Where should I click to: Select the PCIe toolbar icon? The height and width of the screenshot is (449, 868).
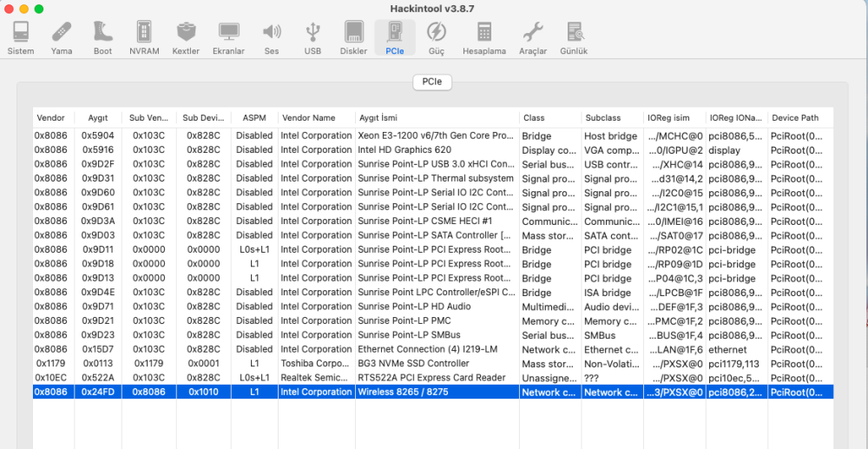pos(395,37)
